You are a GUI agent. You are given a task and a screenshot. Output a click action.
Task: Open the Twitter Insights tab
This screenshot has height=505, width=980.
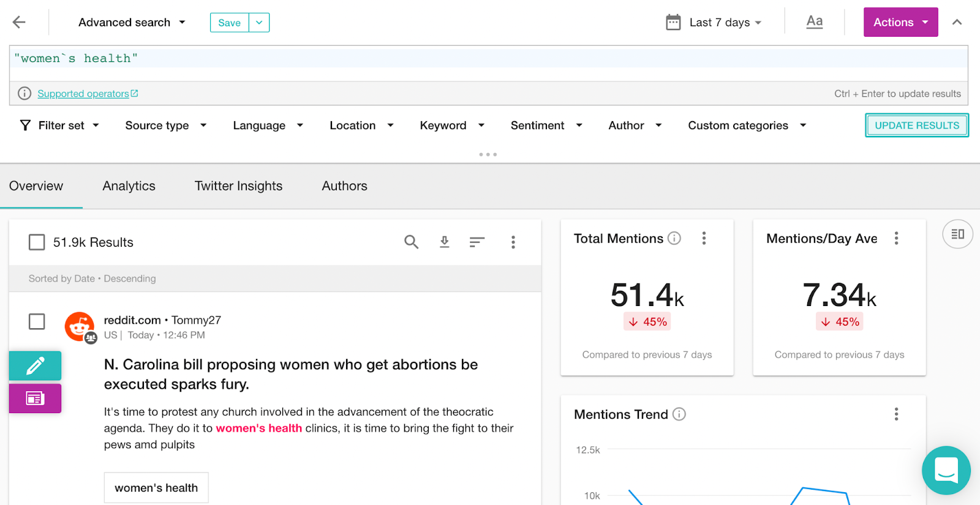238,186
